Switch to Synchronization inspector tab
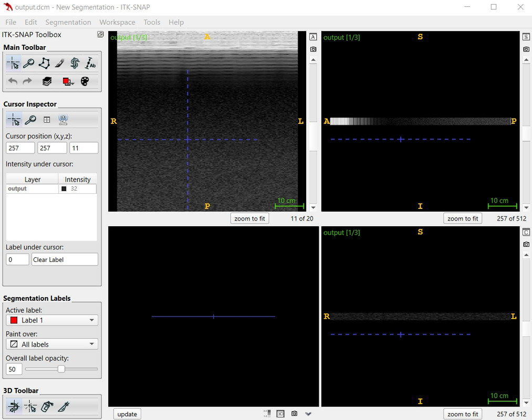This screenshot has width=532, height=420. point(63,119)
